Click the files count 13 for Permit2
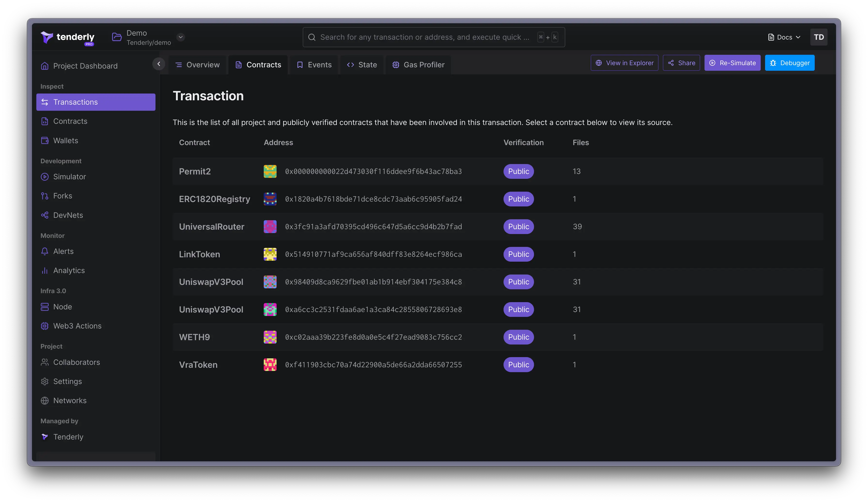 point(577,172)
